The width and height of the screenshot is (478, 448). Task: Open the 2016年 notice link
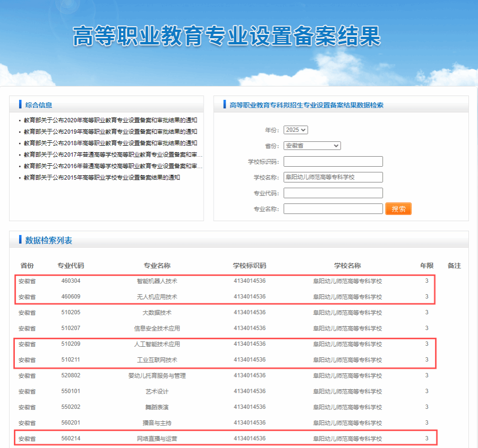click(113, 166)
